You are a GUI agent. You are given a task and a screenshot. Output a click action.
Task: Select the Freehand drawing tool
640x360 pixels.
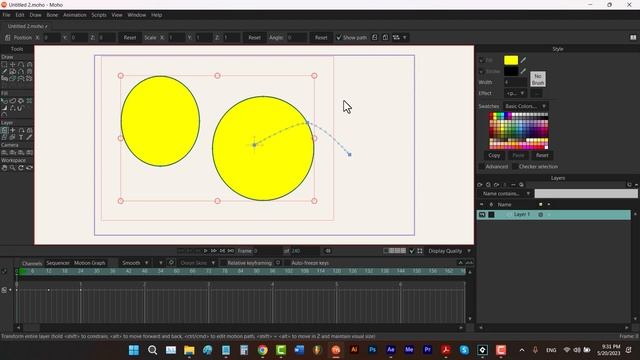(4, 71)
